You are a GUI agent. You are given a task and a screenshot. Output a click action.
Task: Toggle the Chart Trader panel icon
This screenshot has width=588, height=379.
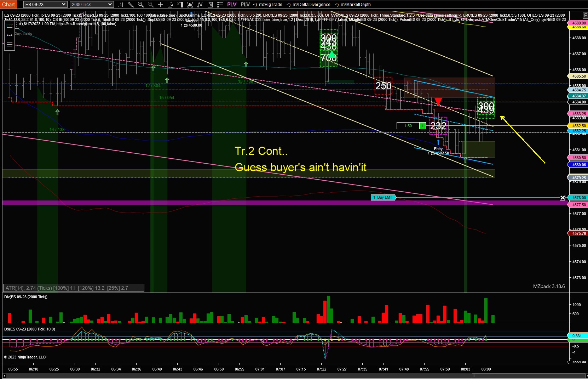pyautogui.click(x=180, y=5)
